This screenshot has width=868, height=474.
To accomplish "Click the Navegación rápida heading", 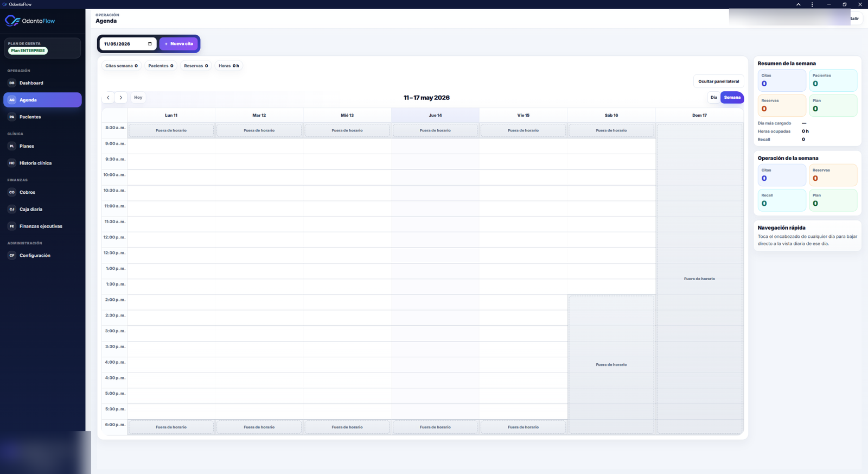I will [x=781, y=227].
